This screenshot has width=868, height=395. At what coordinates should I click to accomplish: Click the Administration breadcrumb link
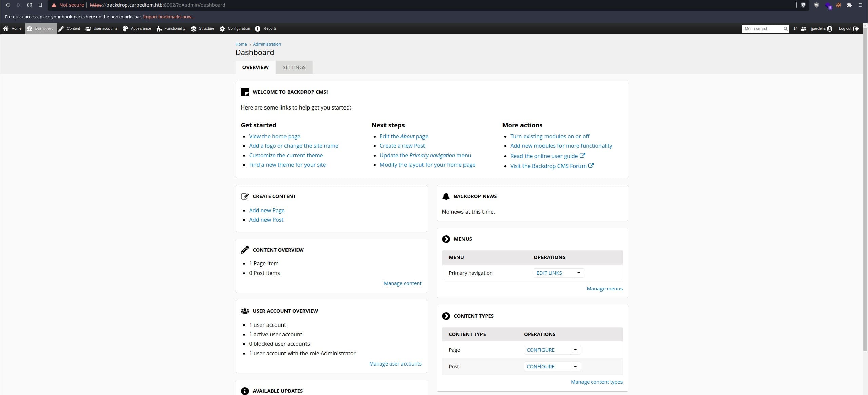point(267,44)
